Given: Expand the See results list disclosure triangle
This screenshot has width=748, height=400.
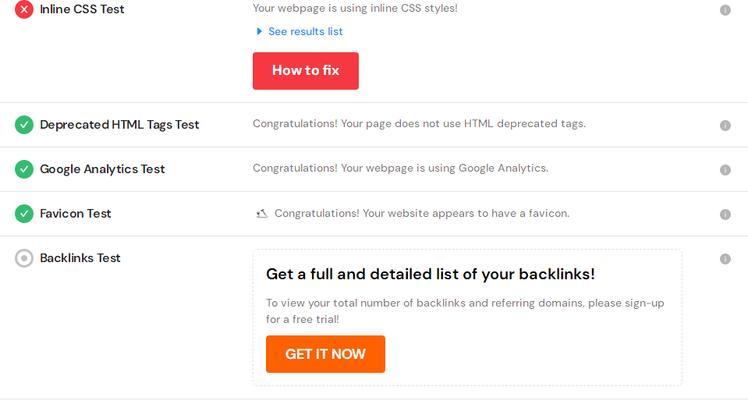Looking at the screenshot, I should (259, 31).
